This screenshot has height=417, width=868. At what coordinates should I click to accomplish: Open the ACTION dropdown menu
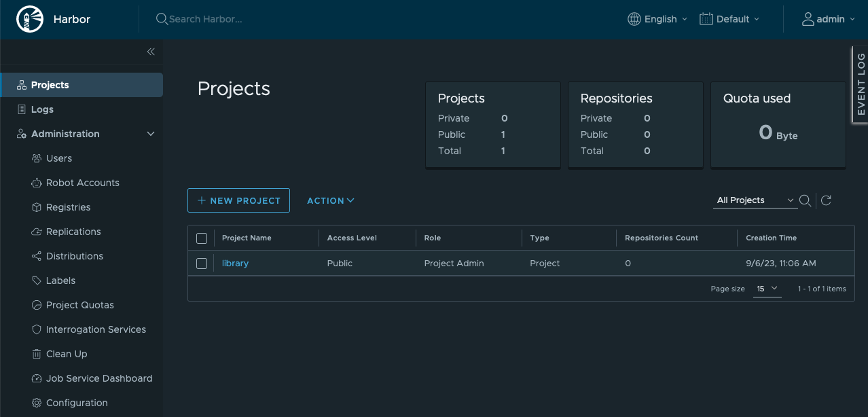click(x=331, y=200)
